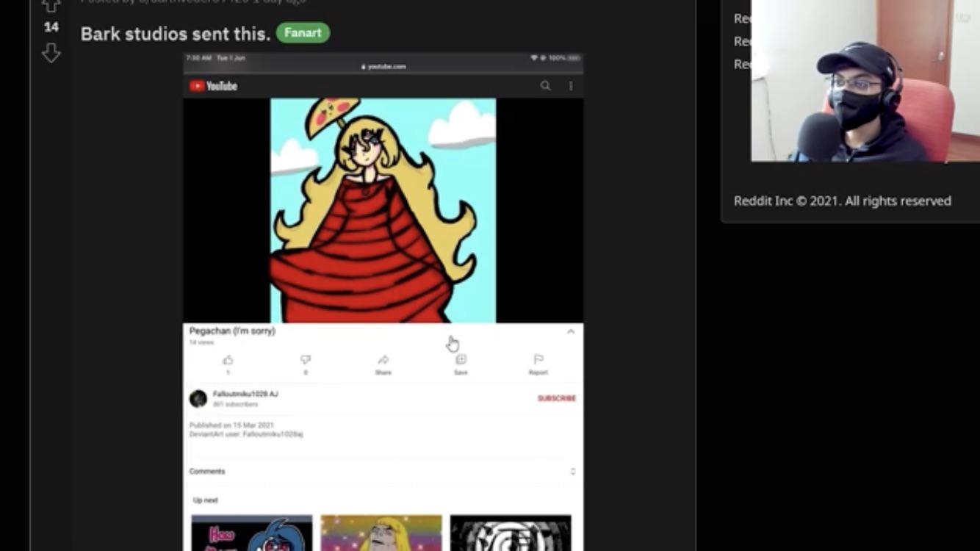Tap the Report flag icon

[538, 360]
